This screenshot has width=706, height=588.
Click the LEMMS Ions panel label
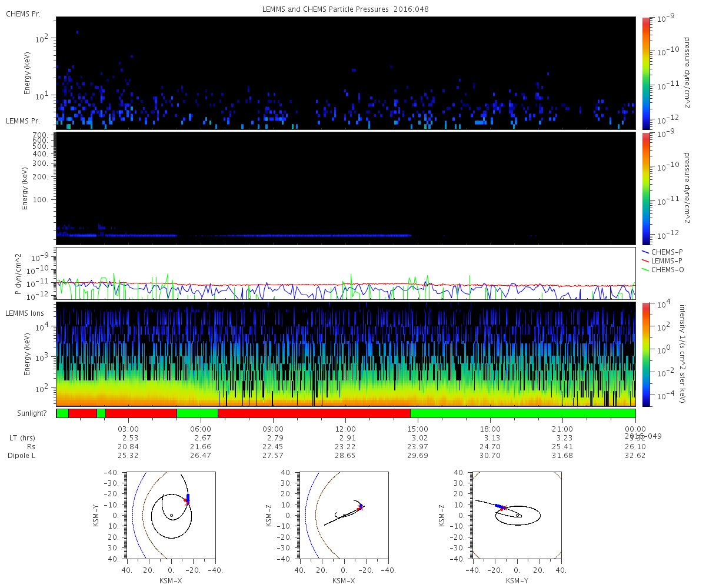click(26, 312)
